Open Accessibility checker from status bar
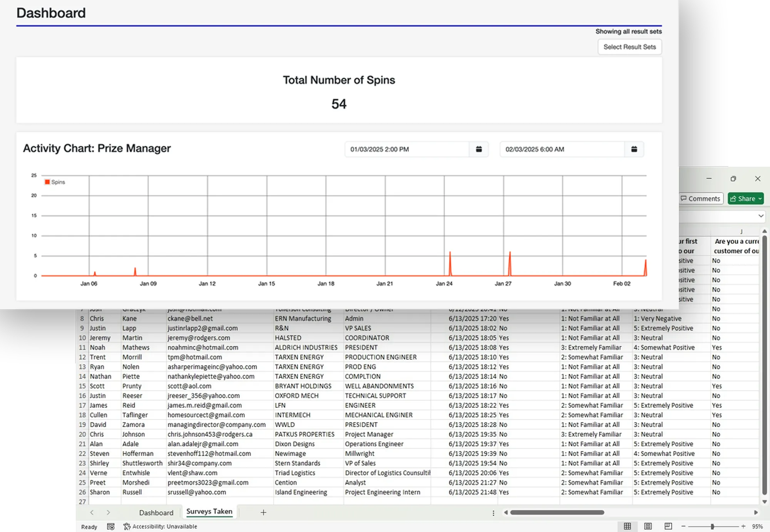The image size is (770, 532). coord(161,527)
